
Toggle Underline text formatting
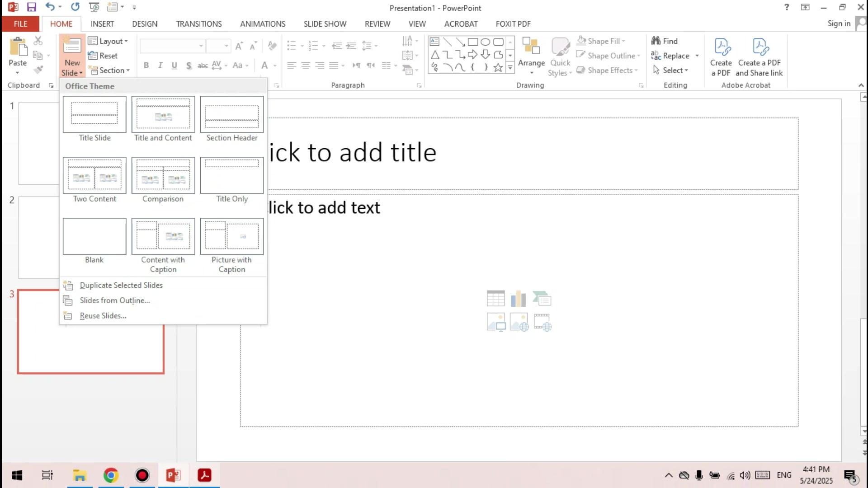click(174, 66)
